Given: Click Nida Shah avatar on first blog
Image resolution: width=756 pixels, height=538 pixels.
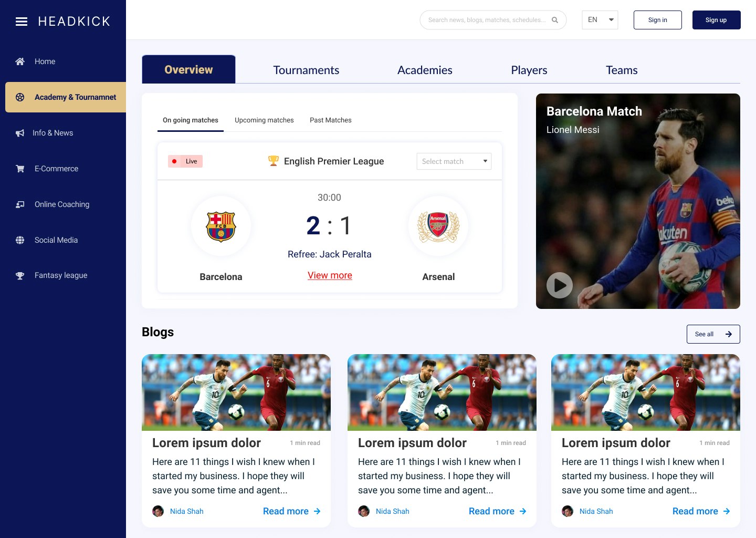Looking at the screenshot, I should coord(158,511).
